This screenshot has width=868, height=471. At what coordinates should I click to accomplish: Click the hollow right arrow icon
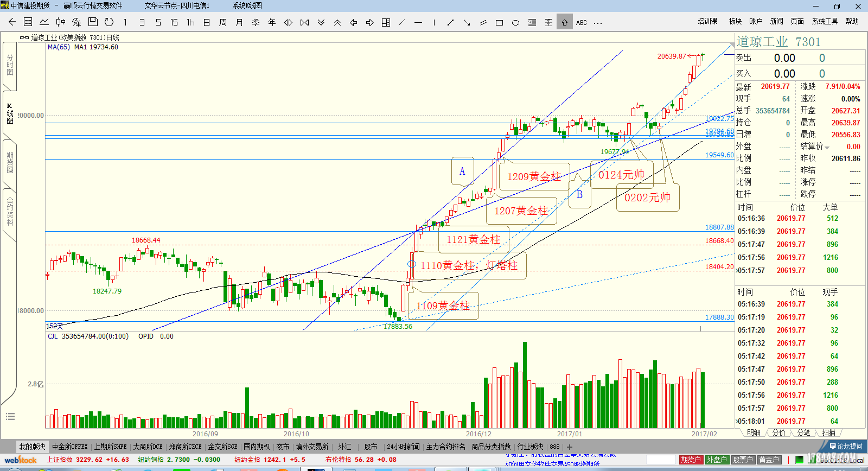coord(369,22)
